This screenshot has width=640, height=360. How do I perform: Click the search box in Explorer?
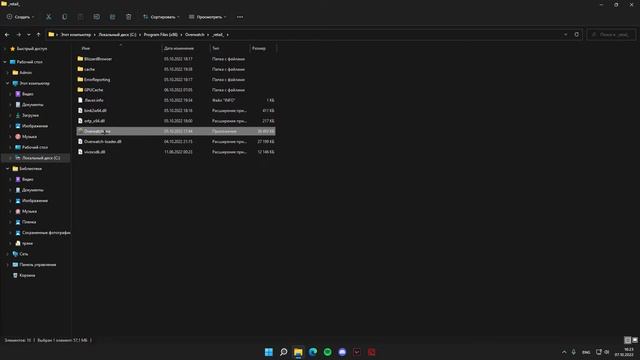(x=611, y=35)
